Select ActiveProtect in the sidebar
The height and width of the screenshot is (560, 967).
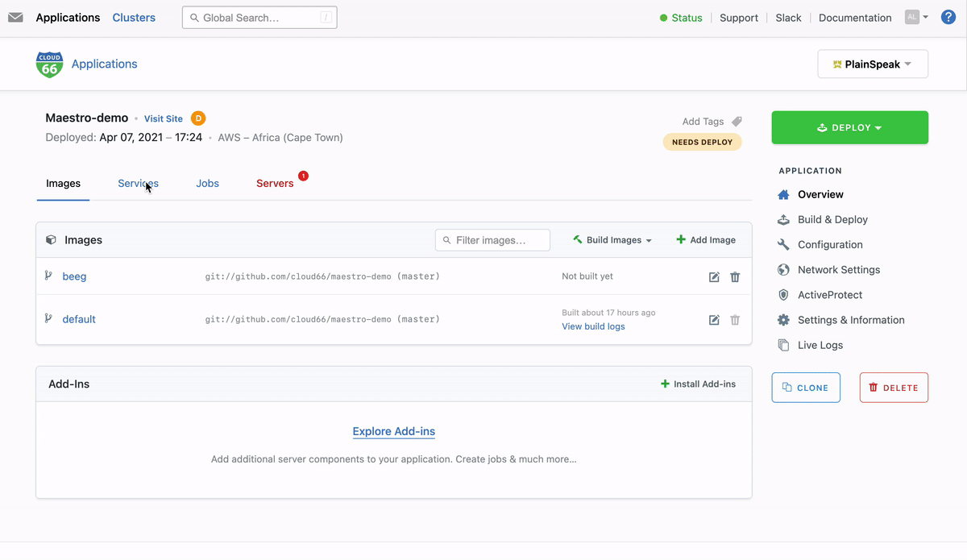point(830,295)
